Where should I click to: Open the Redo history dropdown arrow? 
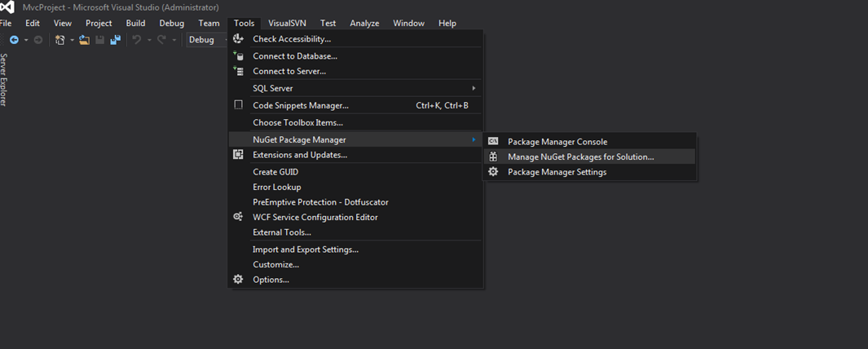[174, 40]
